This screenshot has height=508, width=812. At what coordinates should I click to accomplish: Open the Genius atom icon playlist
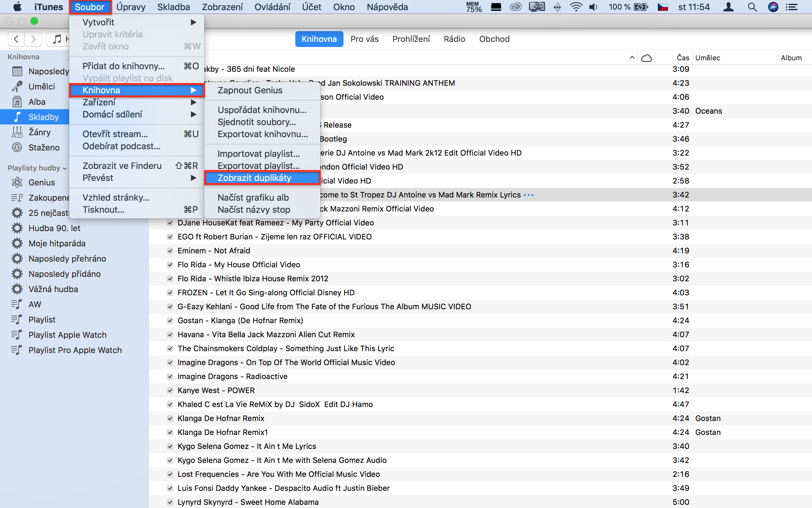17,182
